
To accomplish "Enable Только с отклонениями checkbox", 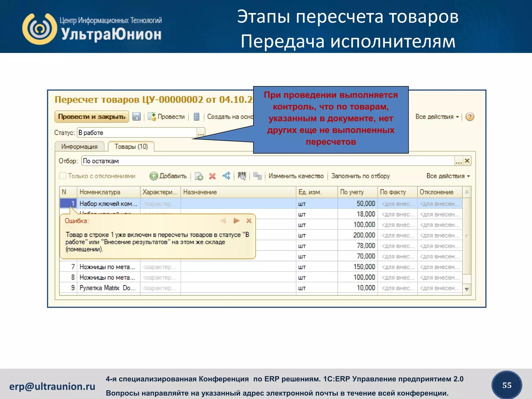I will (x=63, y=176).
